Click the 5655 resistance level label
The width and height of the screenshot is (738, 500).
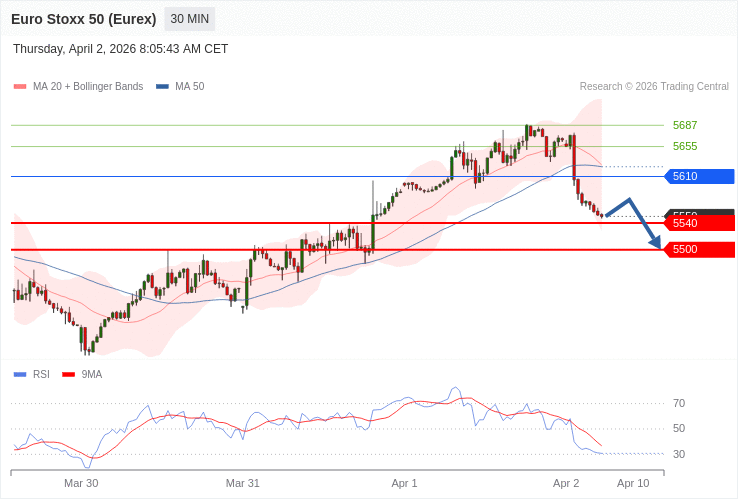pyautogui.click(x=685, y=146)
